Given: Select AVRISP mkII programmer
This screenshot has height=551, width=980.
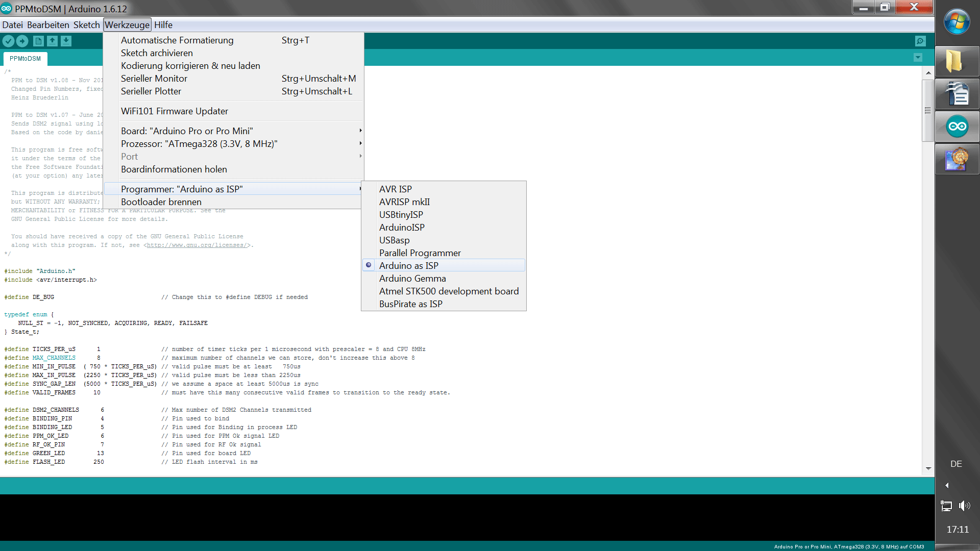Looking at the screenshot, I should tap(444, 202).
